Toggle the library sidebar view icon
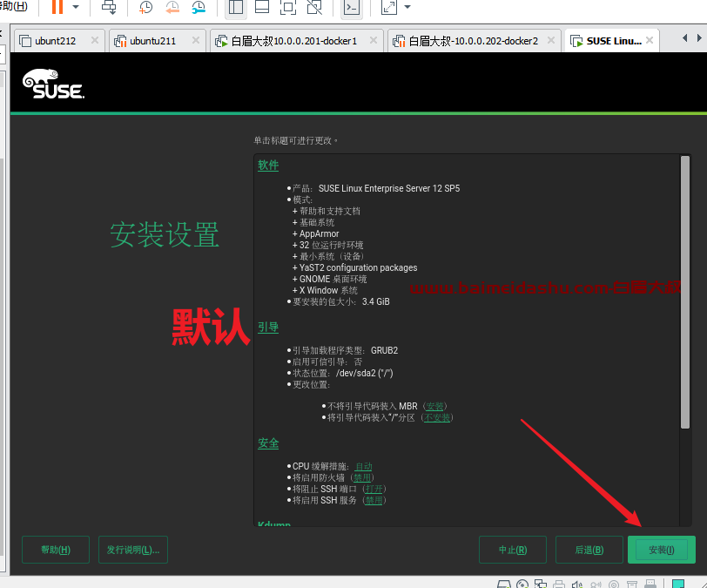Image resolution: width=707 pixels, height=588 pixels. pos(236,7)
